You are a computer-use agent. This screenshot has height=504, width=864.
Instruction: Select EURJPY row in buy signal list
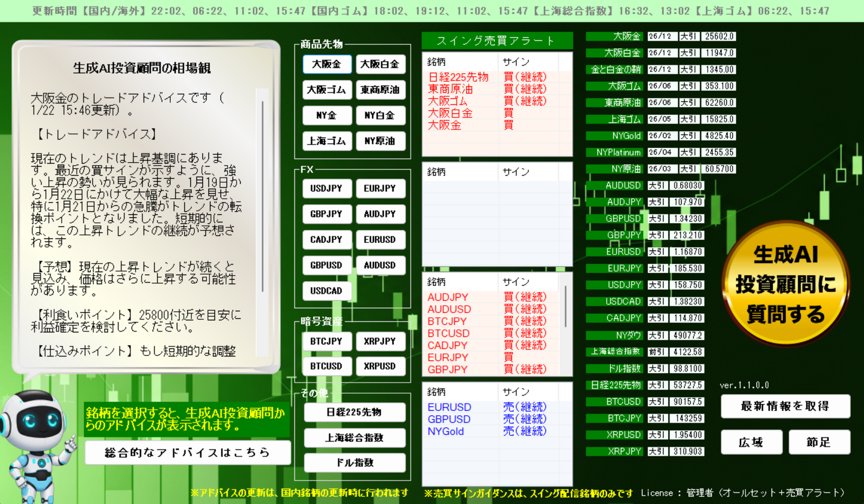coord(491,358)
